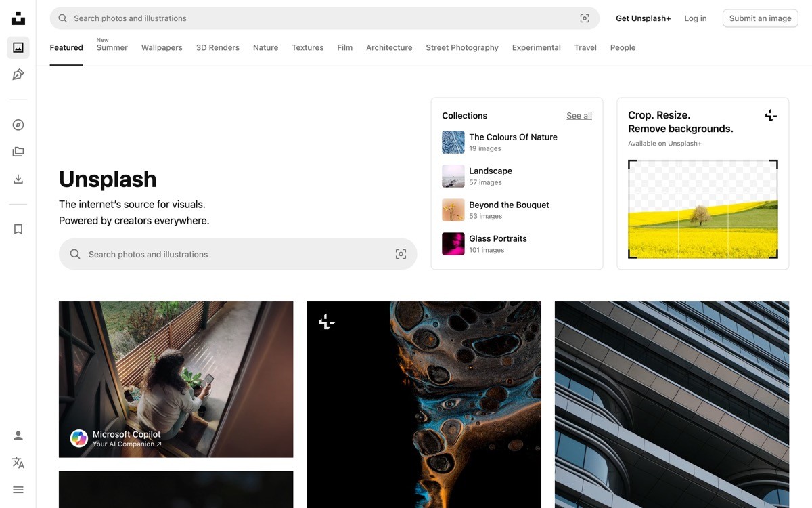
Task: Open the Architecture tab
Action: coord(389,47)
